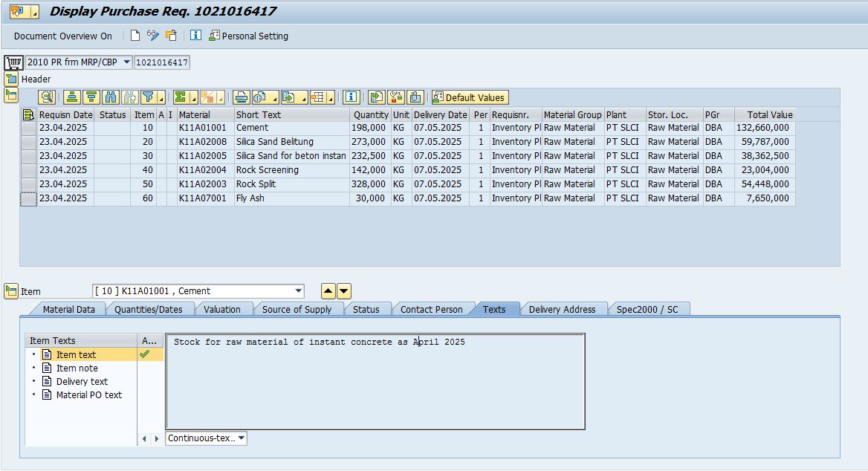The image size is (868, 471).
Task: Collapse the item overview section
Action: (11, 95)
